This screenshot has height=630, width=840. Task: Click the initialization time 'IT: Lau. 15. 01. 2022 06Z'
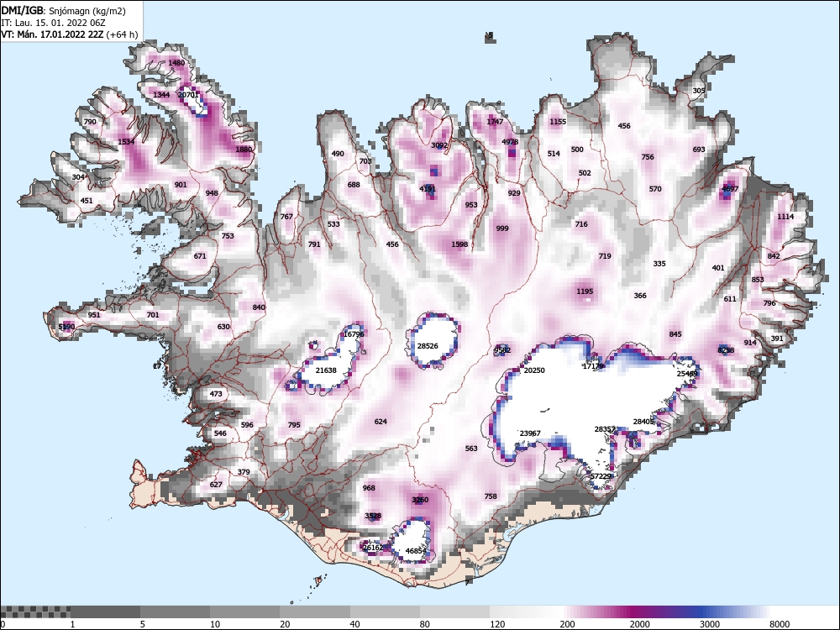pos(52,23)
